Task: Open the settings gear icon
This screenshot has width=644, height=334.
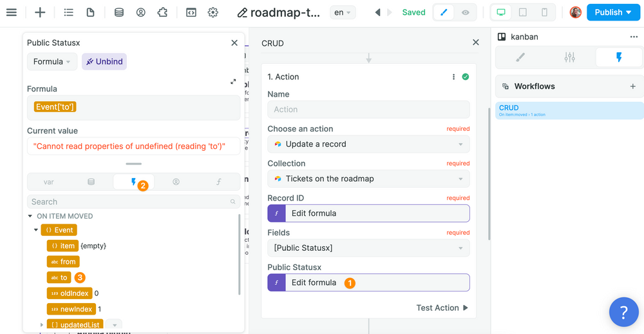Action: 213,12
